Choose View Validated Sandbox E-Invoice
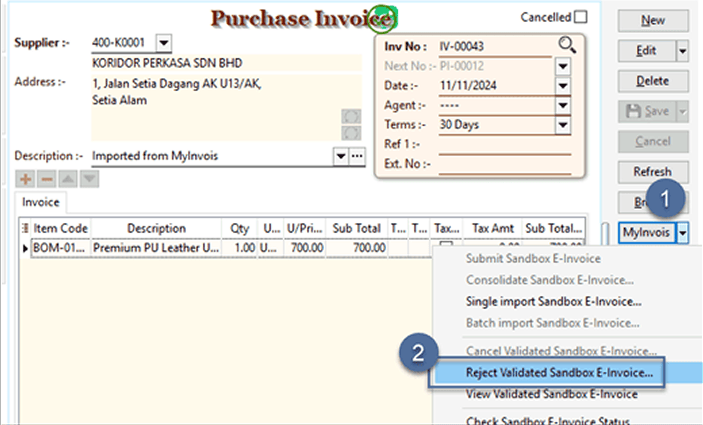703x425 pixels. [x=551, y=394]
